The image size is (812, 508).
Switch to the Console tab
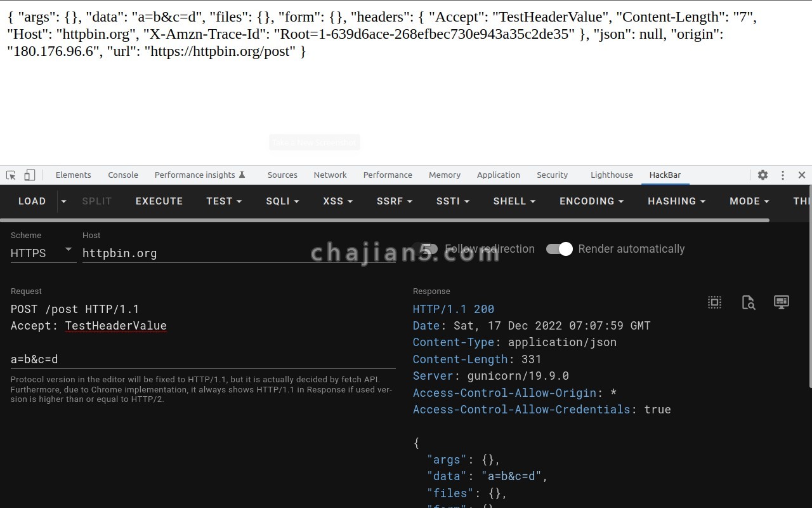(x=123, y=175)
